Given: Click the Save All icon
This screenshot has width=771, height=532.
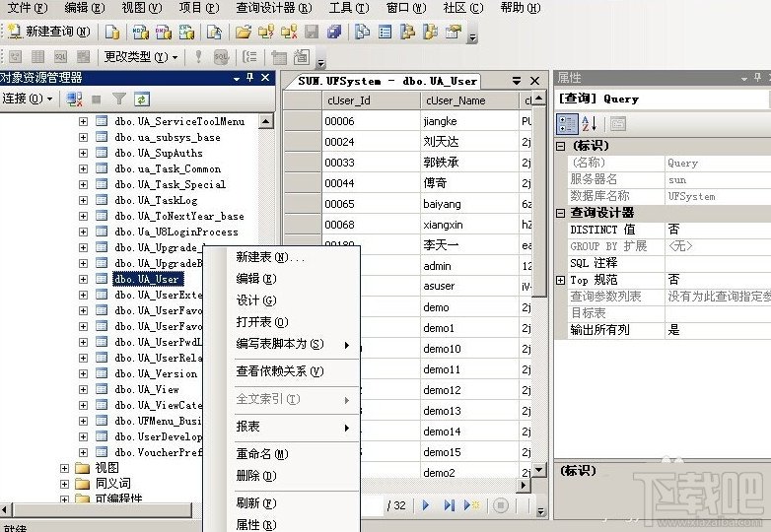Looking at the screenshot, I should pos(334,33).
